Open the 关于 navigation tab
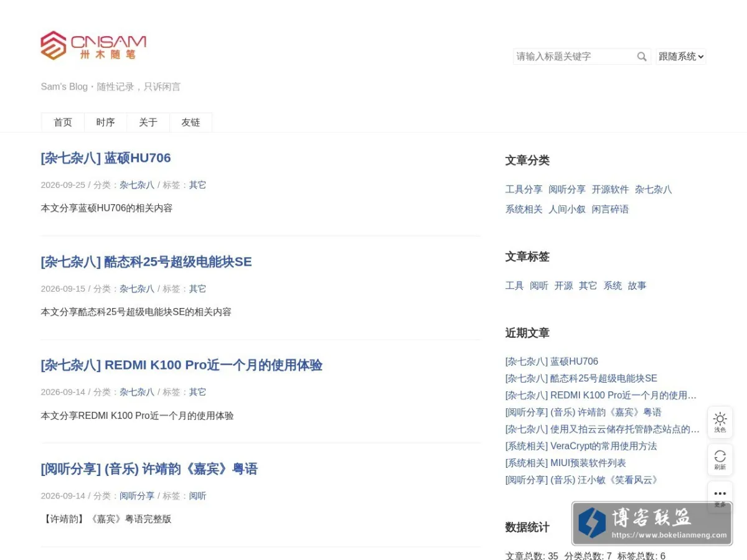Viewport: 747px width, 560px height. (x=148, y=123)
